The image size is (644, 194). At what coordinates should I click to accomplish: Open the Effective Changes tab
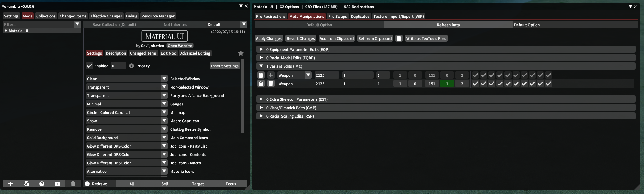tap(106, 16)
